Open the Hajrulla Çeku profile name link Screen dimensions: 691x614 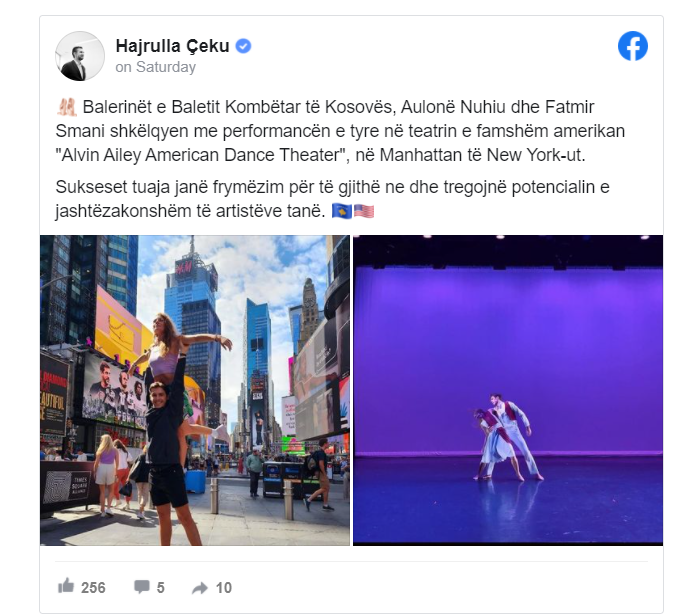click(172, 46)
